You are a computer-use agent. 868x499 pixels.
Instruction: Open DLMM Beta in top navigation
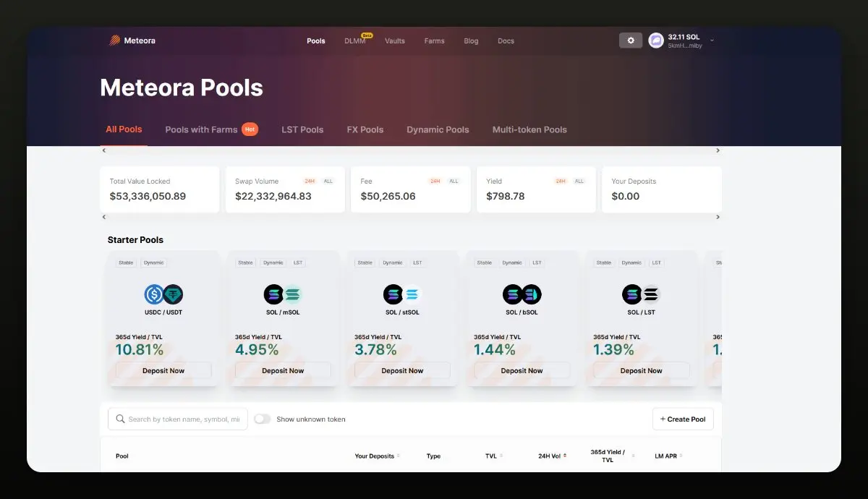[357, 40]
